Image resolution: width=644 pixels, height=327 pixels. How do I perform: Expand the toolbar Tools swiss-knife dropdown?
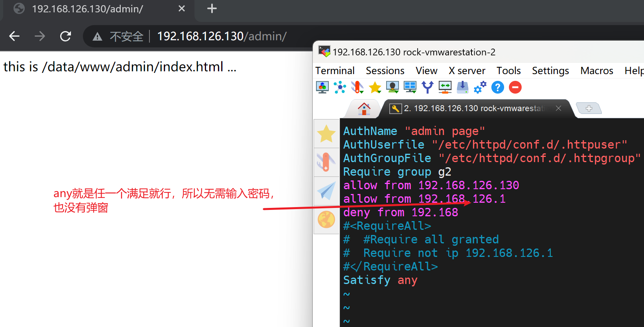pos(357,87)
